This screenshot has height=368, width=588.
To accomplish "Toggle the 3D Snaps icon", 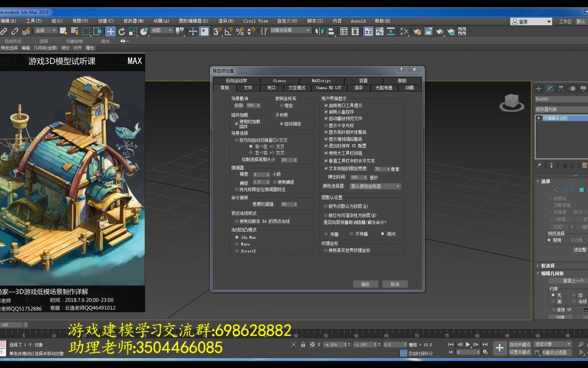I will coord(217,32).
